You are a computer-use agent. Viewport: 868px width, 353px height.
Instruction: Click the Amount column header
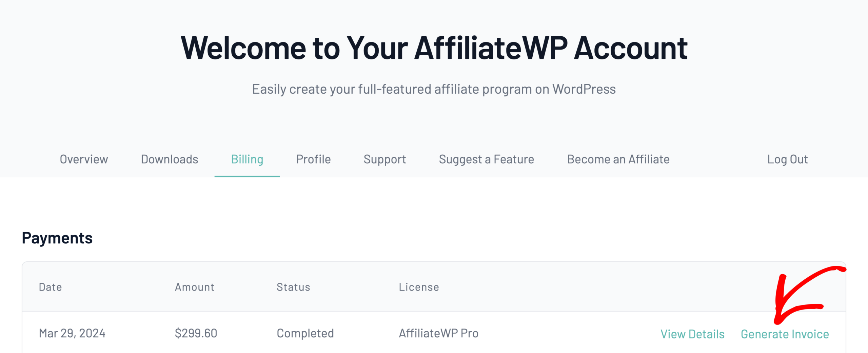coord(195,287)
